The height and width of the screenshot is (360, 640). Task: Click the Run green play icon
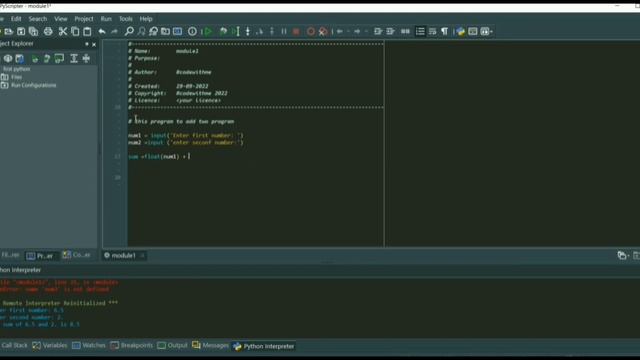(208, 31)
